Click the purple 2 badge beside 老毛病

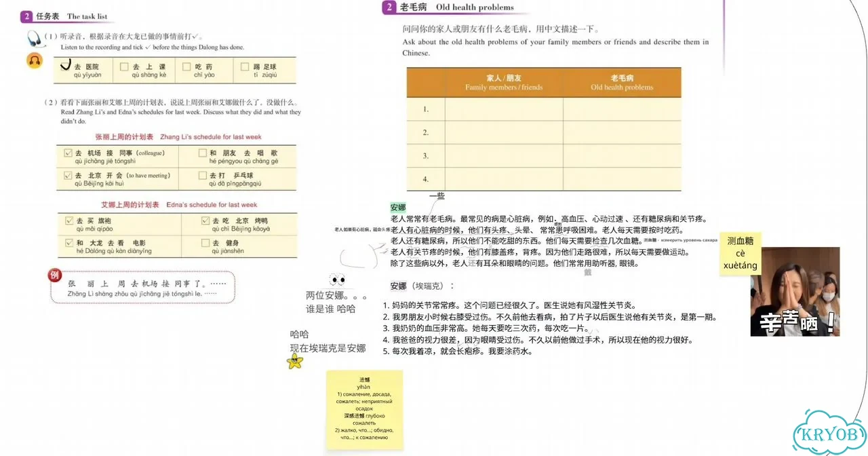(x=389, y=7)
